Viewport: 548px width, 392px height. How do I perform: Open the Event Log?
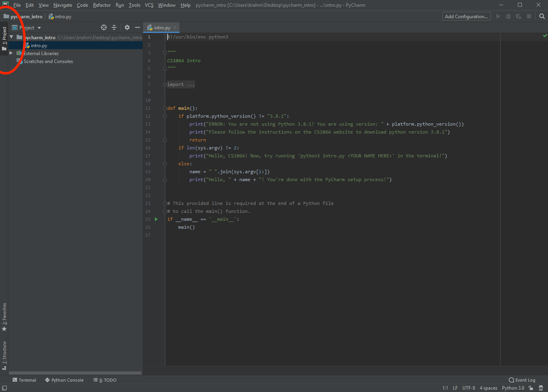click(522, 380)
